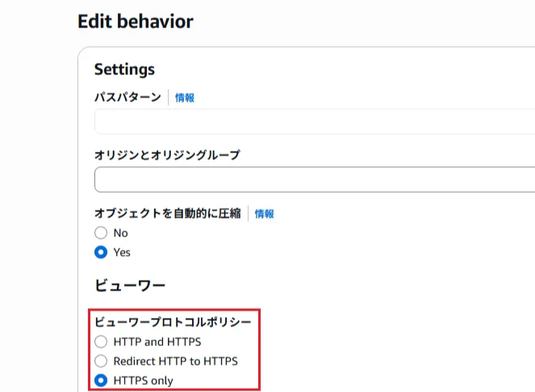
Task: Select Yes for automatic object compression
Action: pos(101,252)
